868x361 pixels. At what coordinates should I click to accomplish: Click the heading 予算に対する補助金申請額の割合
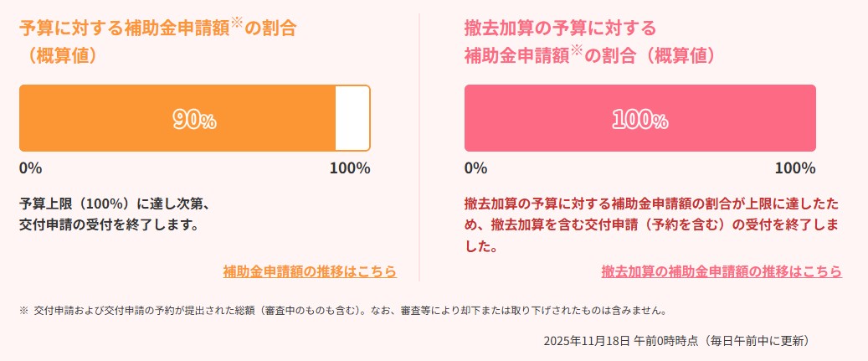[x=126, y=28]
